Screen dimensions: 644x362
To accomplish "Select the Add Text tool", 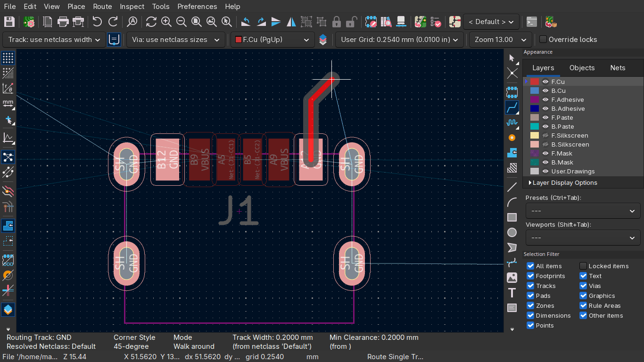I will [x=512, y=293].
